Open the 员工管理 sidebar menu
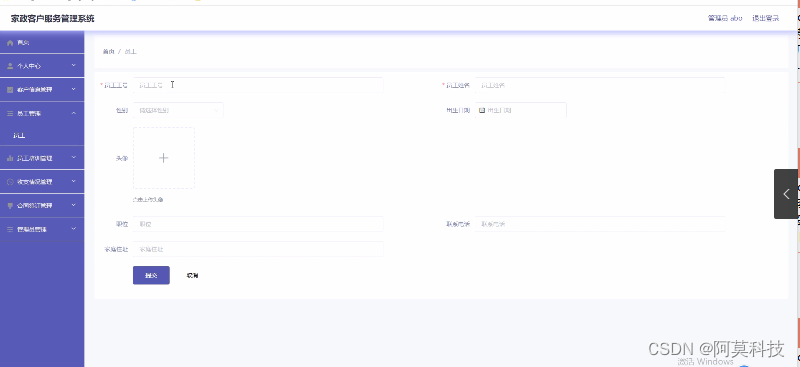The image size is (800, 367). 42,113
